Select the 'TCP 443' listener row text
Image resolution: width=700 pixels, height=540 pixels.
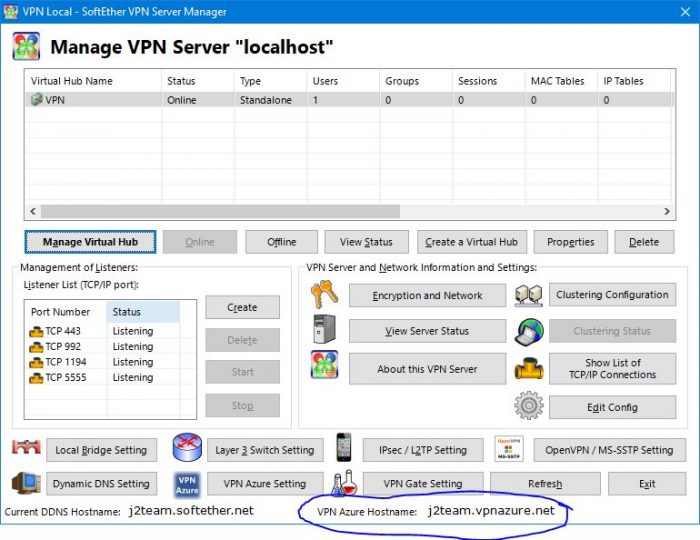63,331
